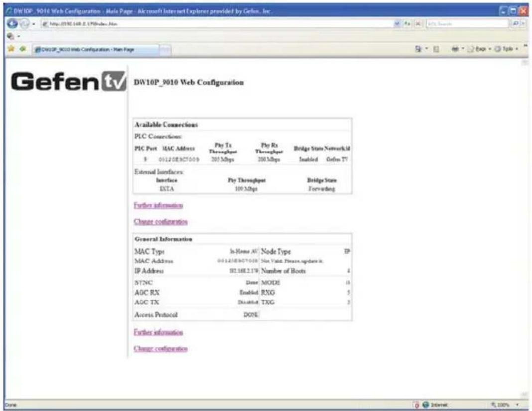Viewport: 532px width, 411px height.
Task: Open Change configuration link under Available Connections
Action: 161,222
